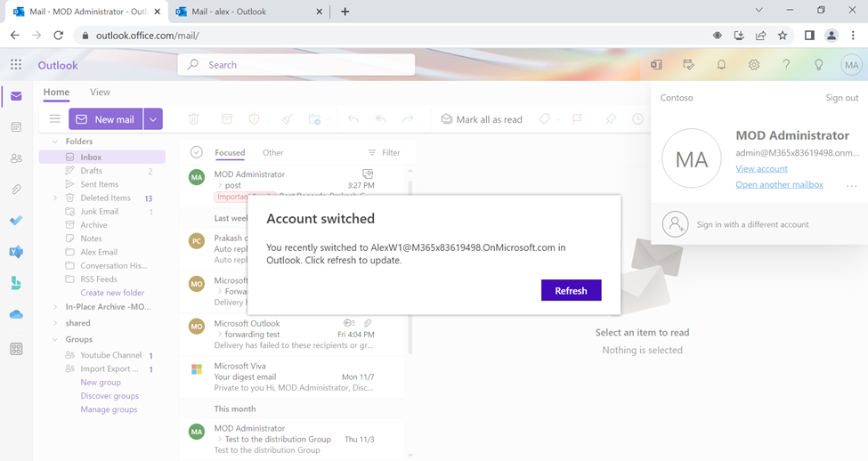Image resolution: width=868 pixels, height=461 pixels.
Task: Collapse the Groups section
Action: click(x=55, y=339)
